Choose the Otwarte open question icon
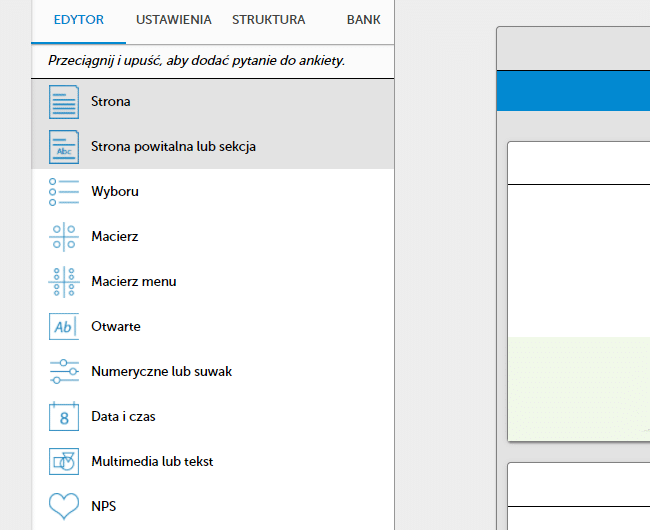 click(x=64, y=327)
